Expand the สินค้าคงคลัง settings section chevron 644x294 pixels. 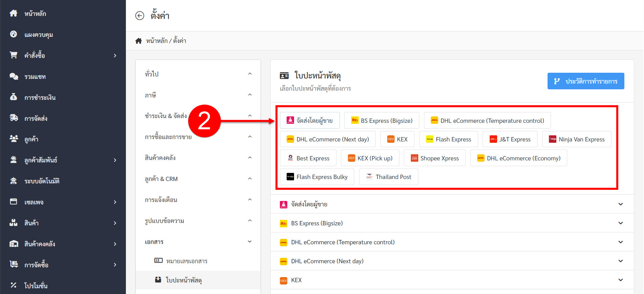point(250,158)
